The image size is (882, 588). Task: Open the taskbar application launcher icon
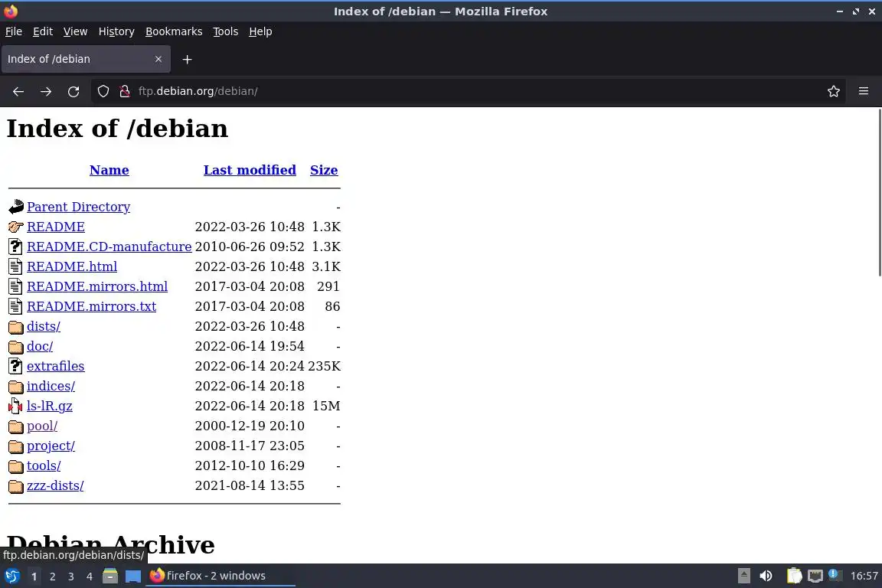pyautogui.click(x=11, y=577)
